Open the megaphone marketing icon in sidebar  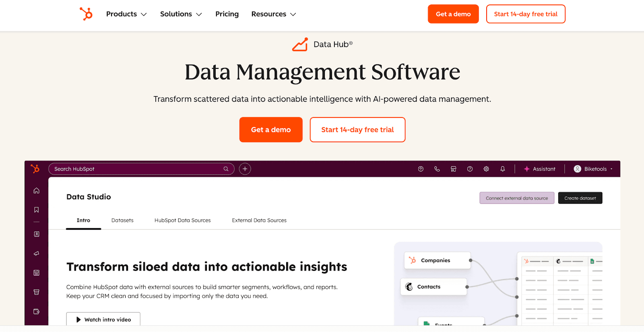[37, 254]
